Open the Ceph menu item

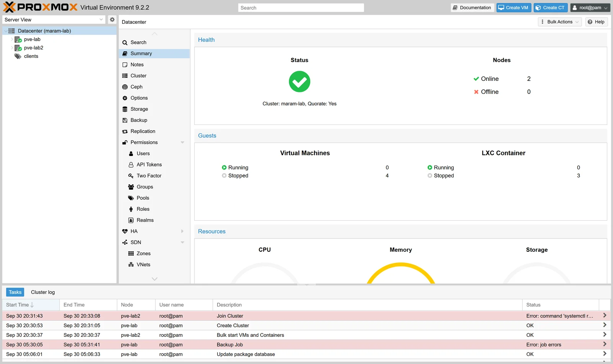click(x=154, y=87)
